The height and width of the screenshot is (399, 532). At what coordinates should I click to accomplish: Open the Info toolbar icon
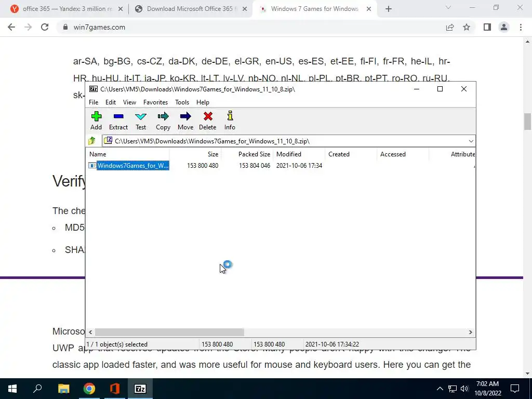230,121
